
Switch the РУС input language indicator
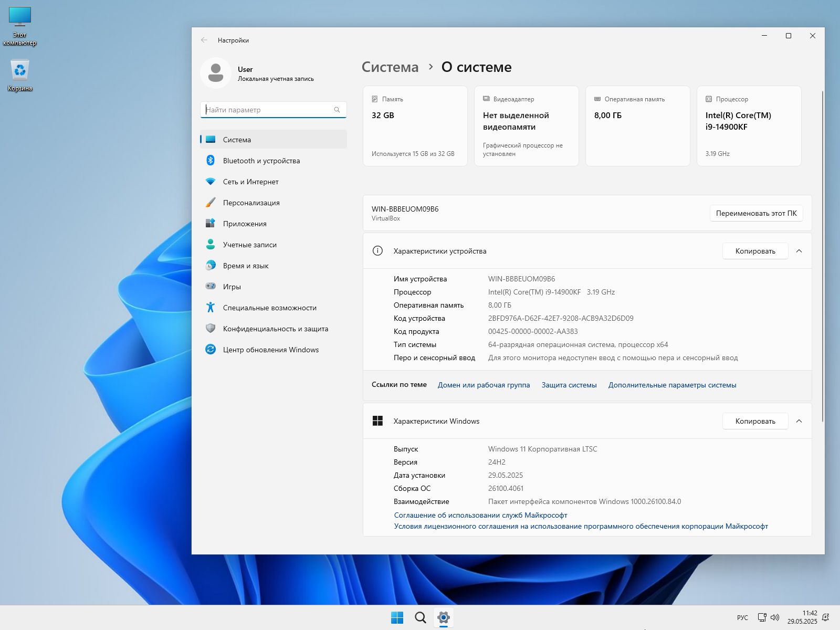(742, 617)
